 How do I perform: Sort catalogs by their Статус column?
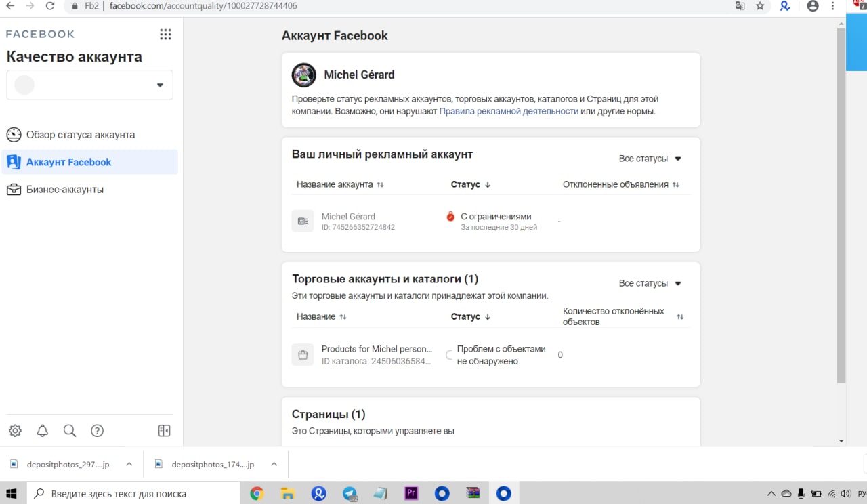[x=471, y=316]
